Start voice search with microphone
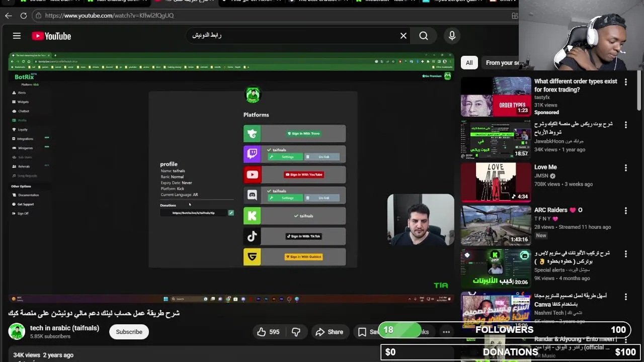Viewport: 644px width, 362px height. point(452,36)
